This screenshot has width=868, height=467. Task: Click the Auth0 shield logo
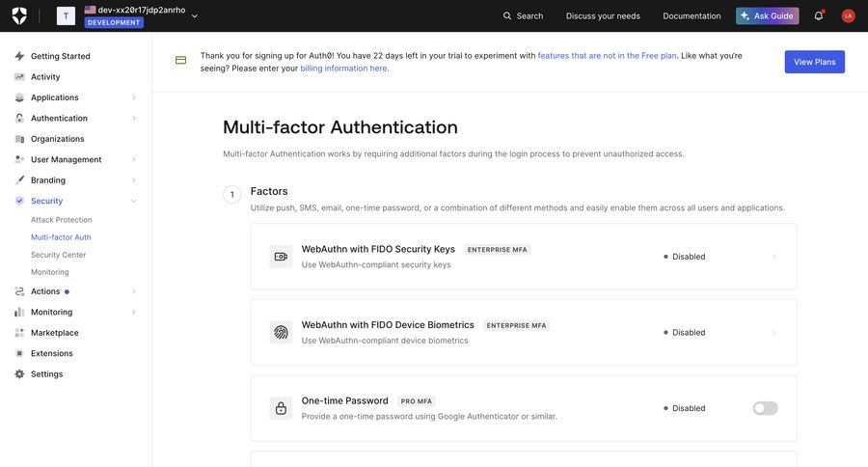(x=19, y=15)
